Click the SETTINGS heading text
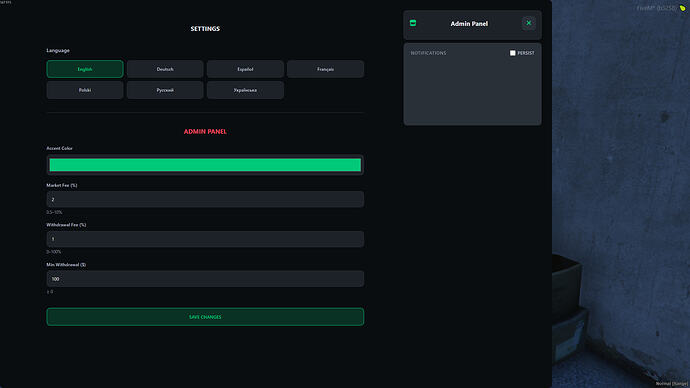 [205, 29]
